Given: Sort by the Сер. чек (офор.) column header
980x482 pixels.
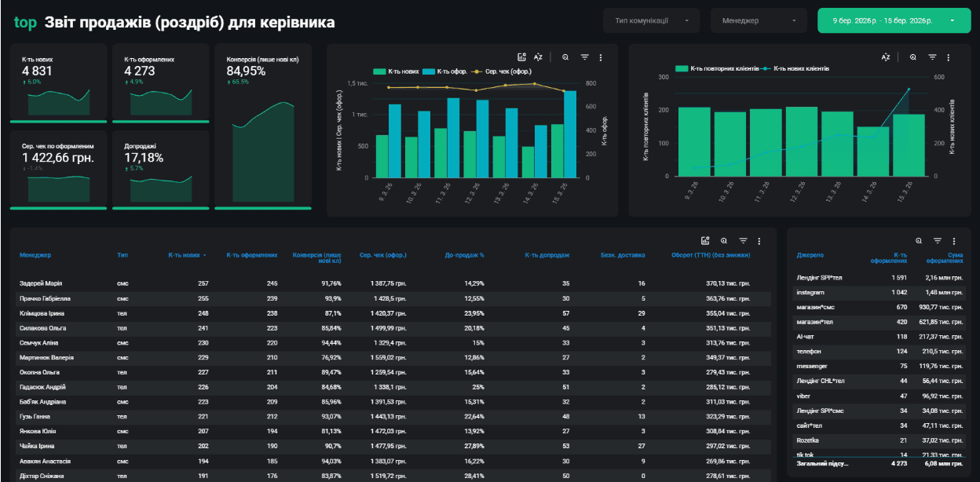Looking at the screenshot, I should pyautogui.click(x=382, y=255).
